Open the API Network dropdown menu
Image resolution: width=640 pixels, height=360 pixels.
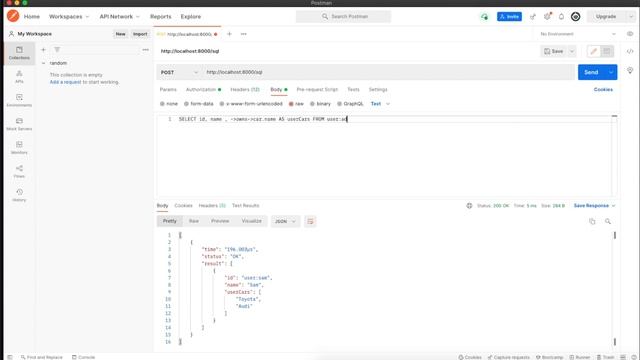pos(119,17)
